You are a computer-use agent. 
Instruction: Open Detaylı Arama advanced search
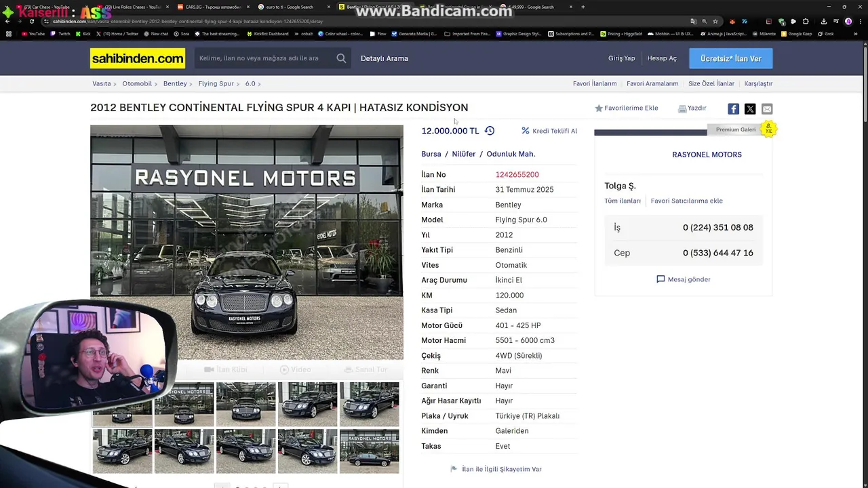384,58
